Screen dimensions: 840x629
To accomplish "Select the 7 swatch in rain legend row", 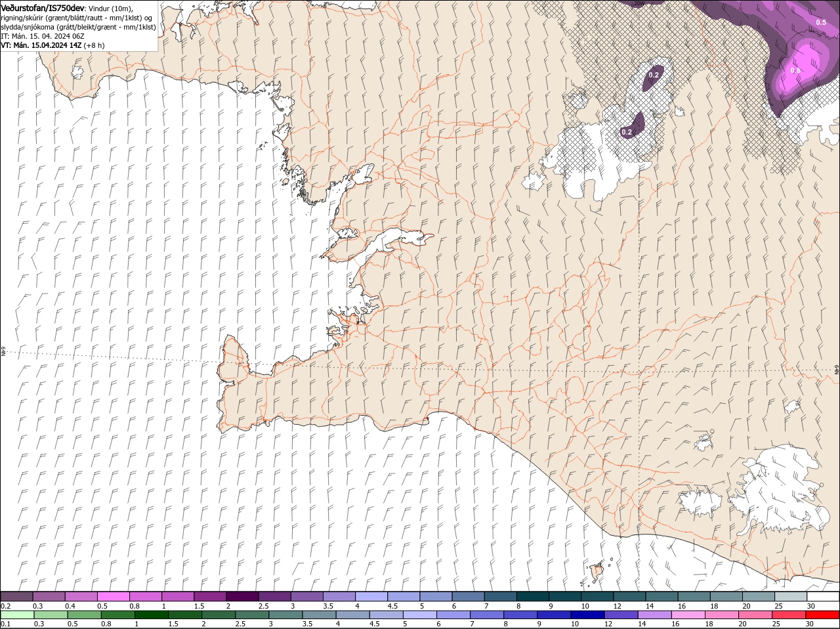I will click(x=488, y=615).
